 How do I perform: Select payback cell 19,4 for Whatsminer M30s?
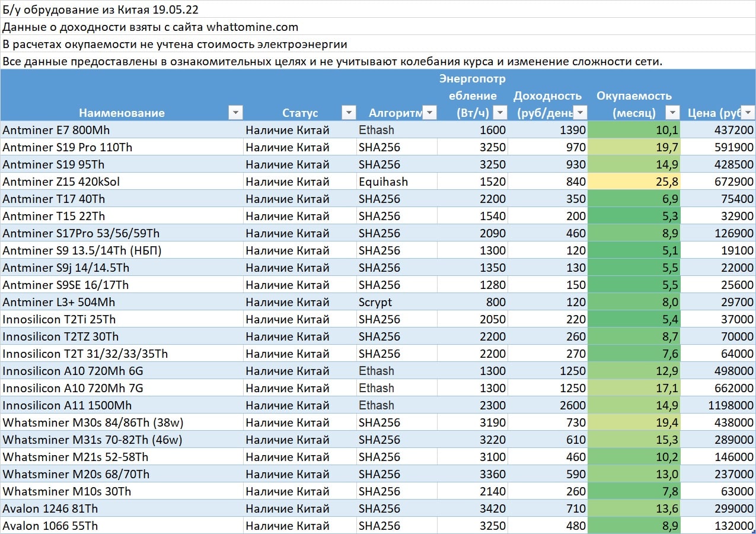pos(633,422)
